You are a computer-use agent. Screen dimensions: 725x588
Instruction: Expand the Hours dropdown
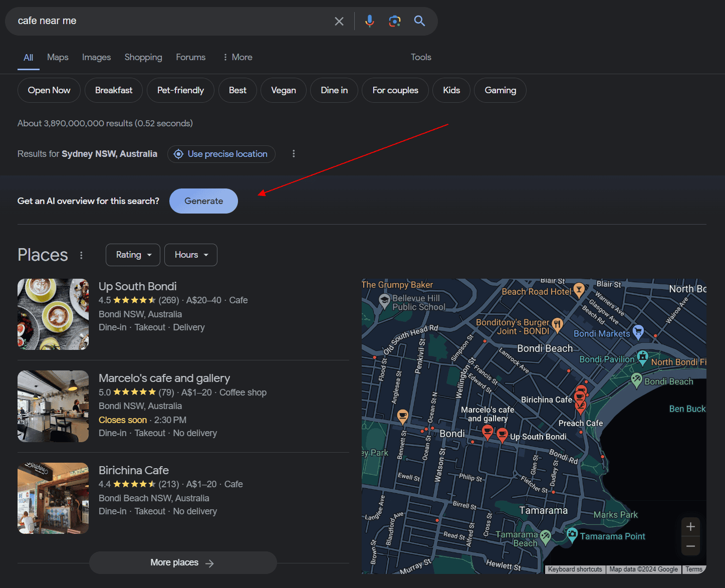(191, 255)
